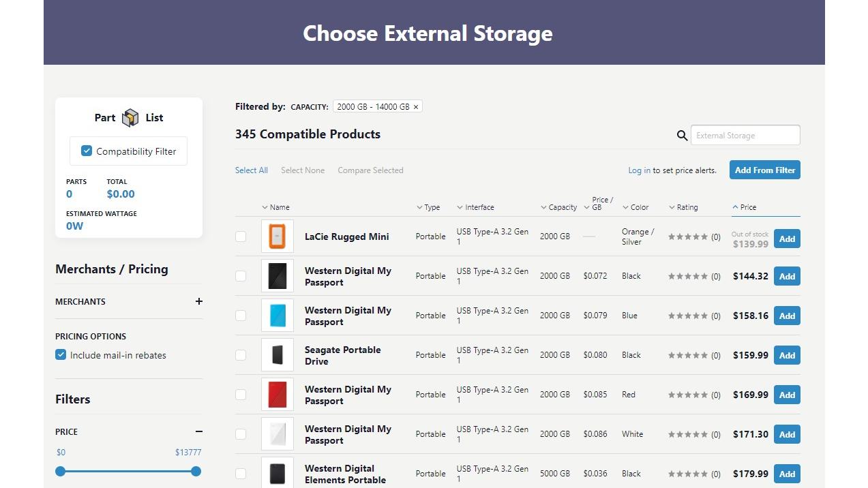Add the Seagate Portable Drive

787,356
